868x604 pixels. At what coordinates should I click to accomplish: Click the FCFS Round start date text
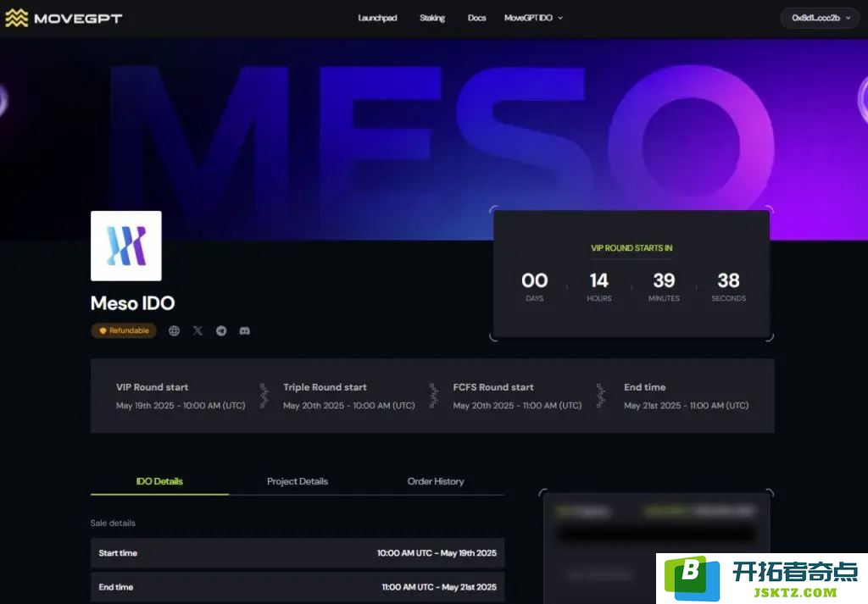click(x=517, y=406)
